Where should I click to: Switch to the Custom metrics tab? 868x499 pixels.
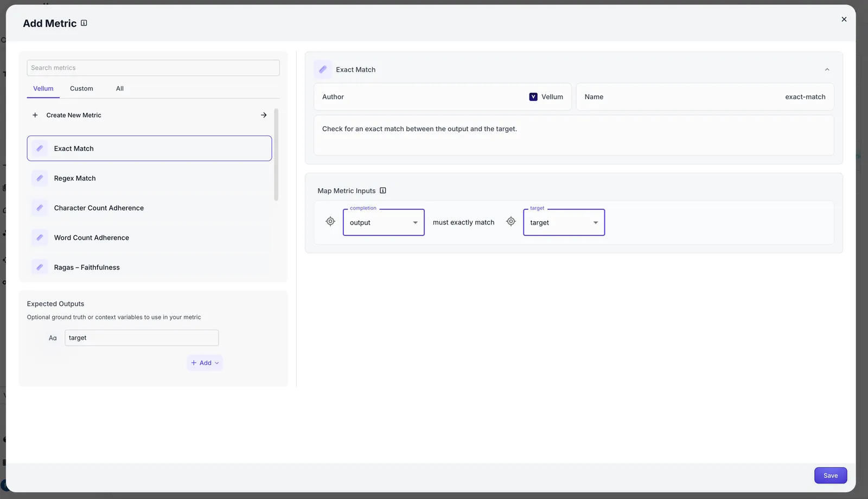81,88
